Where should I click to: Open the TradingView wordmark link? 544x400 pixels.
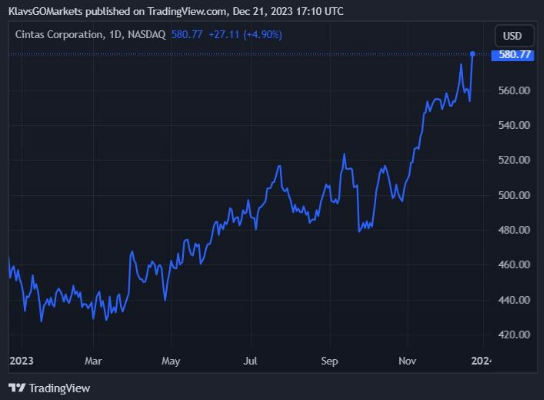pos(59,388)
